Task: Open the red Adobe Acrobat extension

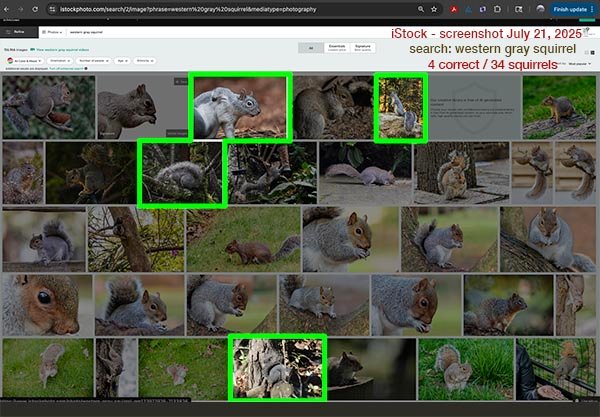Action: (454, 9)
